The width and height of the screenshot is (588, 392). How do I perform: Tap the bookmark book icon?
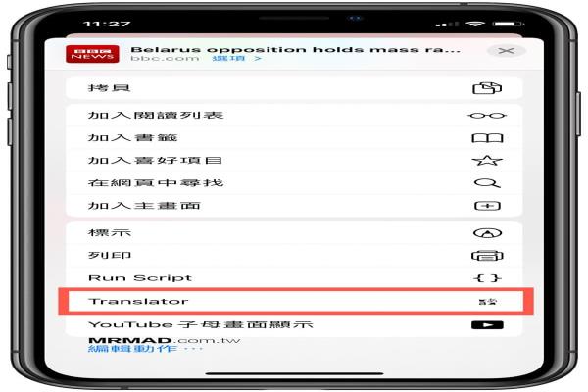pos(487,138)
